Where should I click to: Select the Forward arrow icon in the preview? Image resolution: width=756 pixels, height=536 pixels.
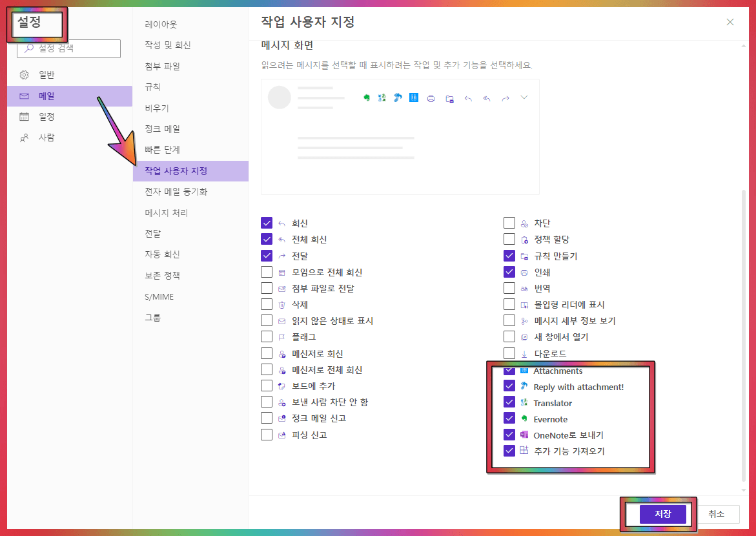click(x=505, y=98)
